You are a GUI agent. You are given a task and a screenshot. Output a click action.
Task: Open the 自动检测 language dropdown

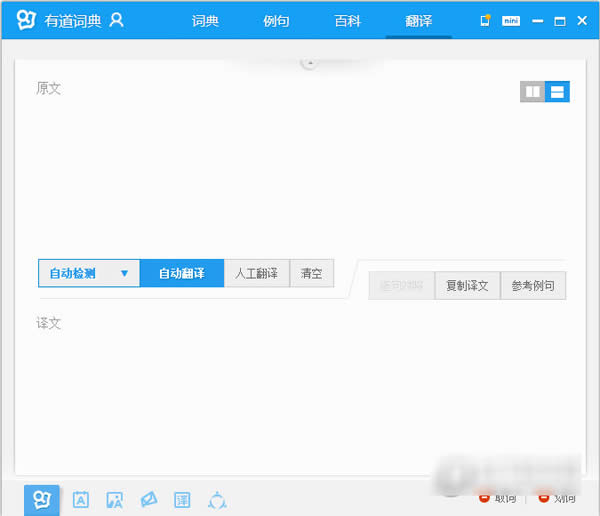(x=89, y=273)
